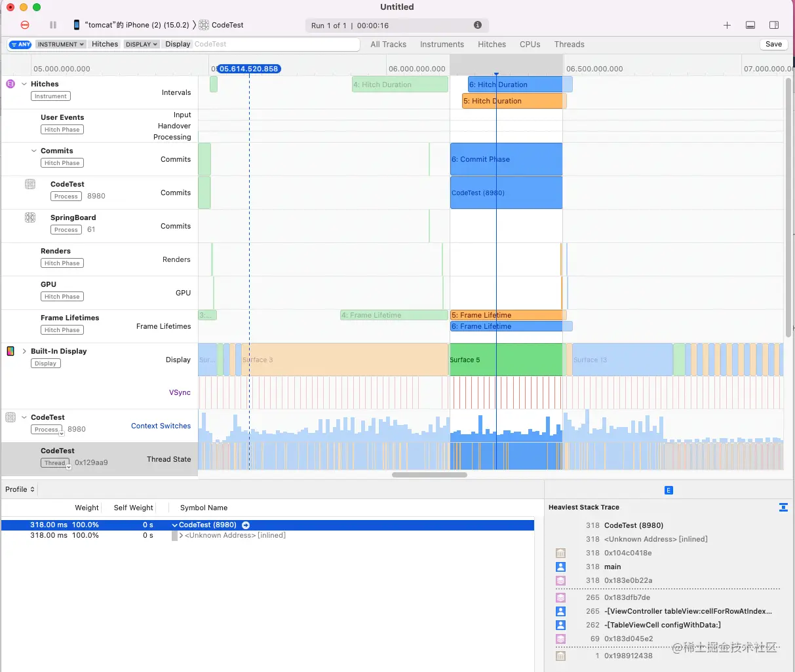Toggle the bottom detail pane icon
This screenshot has width=795, height=672.
pos(750,25)
